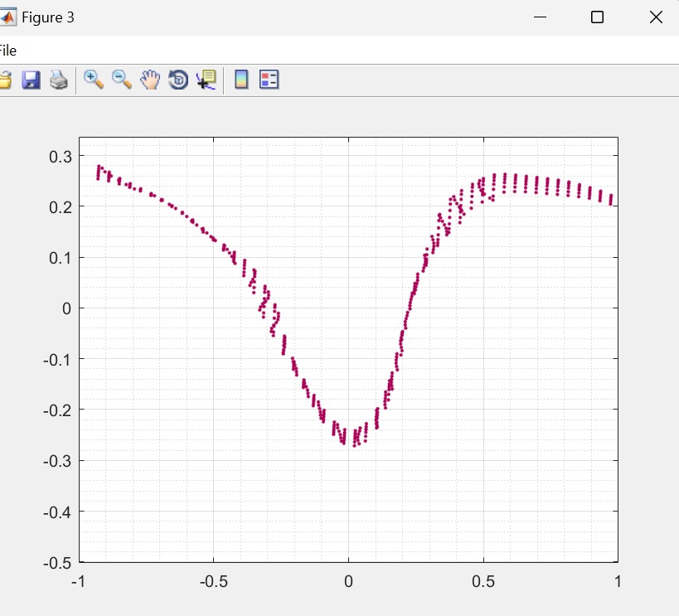Click the x-axis tick label 0.5
679x616 pixels.
[x=483, y=581]
